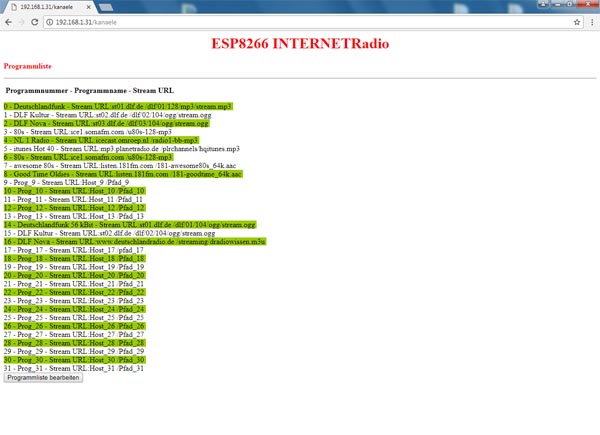Select Deutschlandfunk 56 kBit row 14
The width and height of the screenshot is (600, 435).
130,225
